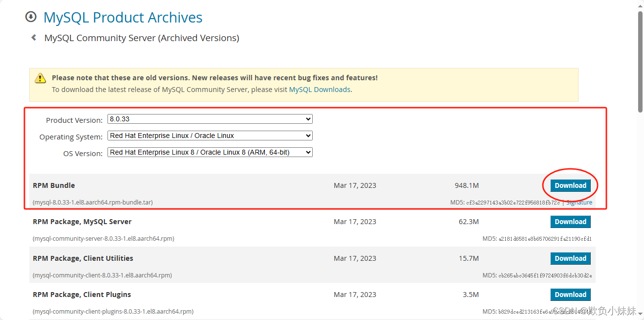Download RPM Package, MySQL Server
The height and width of the screenshot is (320, 644).
coord(570,222)
